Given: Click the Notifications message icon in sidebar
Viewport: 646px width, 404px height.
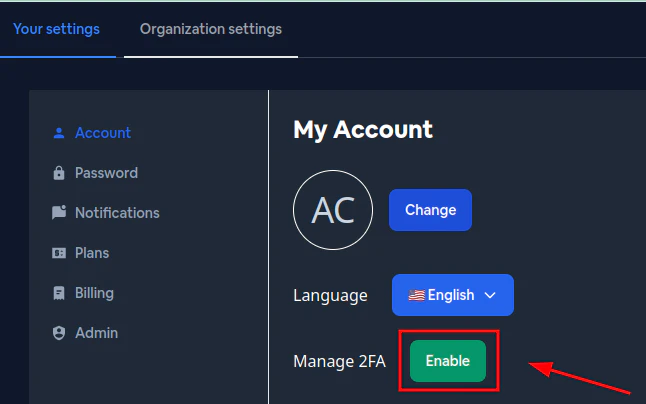Looking at the screenshot, I should 58,213.
